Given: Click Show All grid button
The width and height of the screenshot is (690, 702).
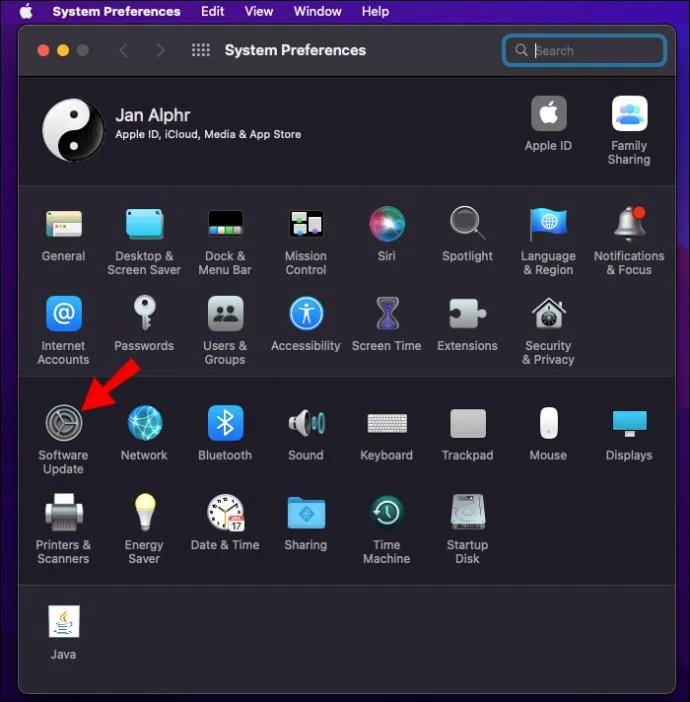Looking at the screenshot, I should pyautogui.click(x=201, y=50).
